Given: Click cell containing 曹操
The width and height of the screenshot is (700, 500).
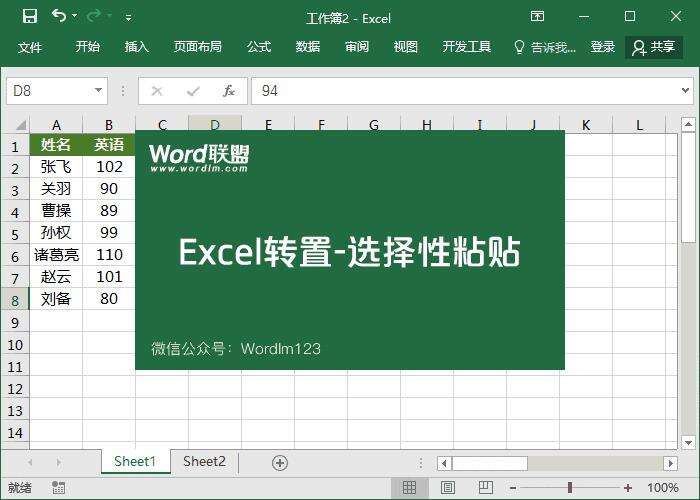Looking at the screenshot, I should click(56, 210).
